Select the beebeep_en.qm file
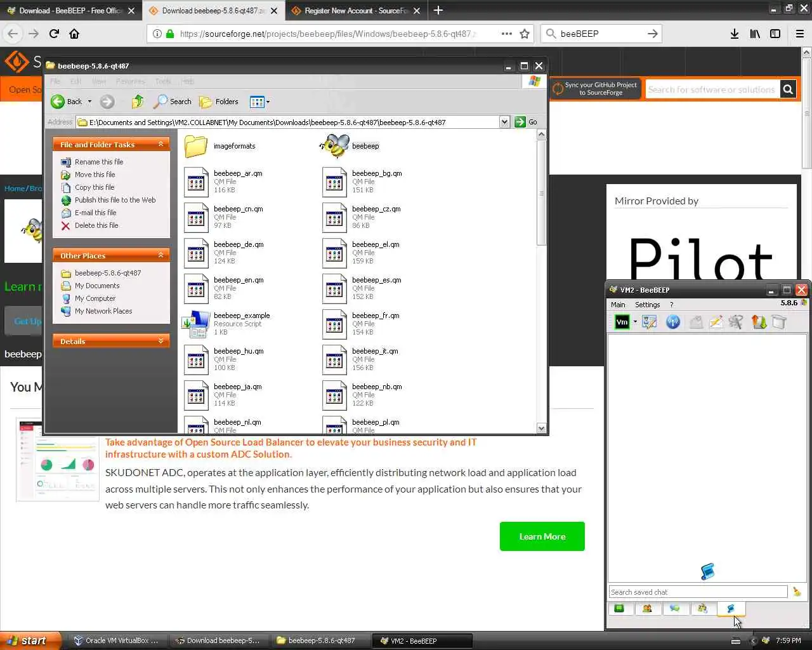812x650 pixels. coord(223,288)
